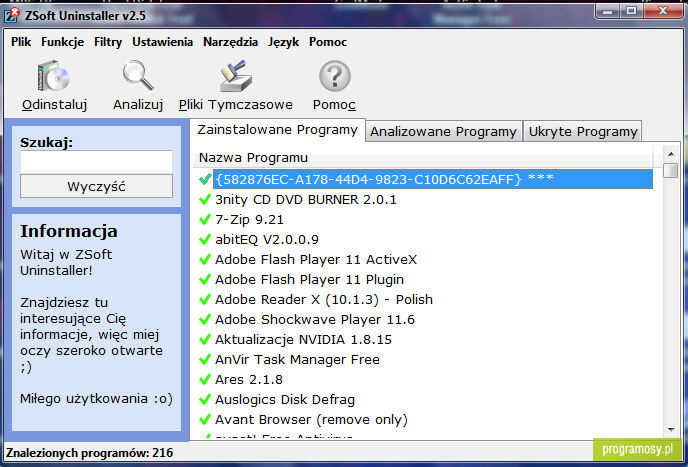The height and width of the screenshot is (467, 688).
Task: Click checkmark icon of Auslogics Disk Defrag
Action: (x=204, y=399)
